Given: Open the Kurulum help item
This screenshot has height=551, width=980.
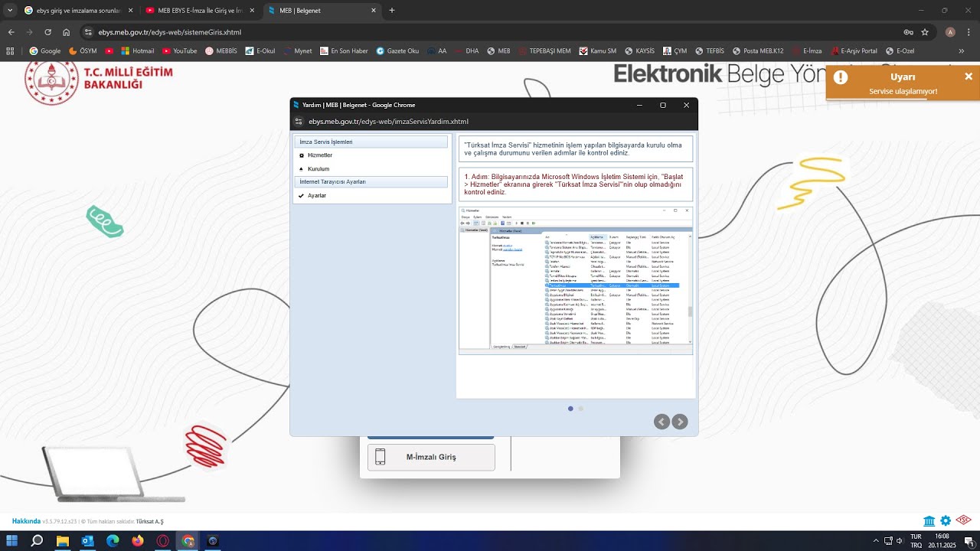Looking at the screenshot, I should click(x=318, y=169).
